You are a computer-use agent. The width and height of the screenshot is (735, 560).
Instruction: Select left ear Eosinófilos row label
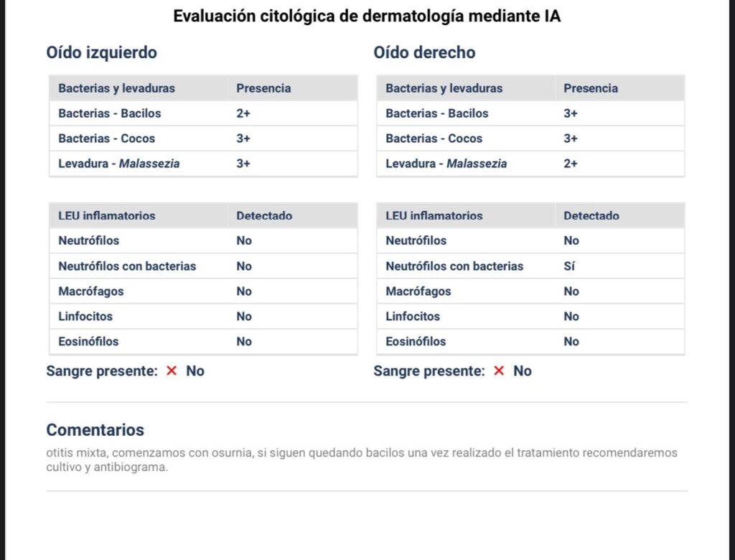tap(88, 342)
